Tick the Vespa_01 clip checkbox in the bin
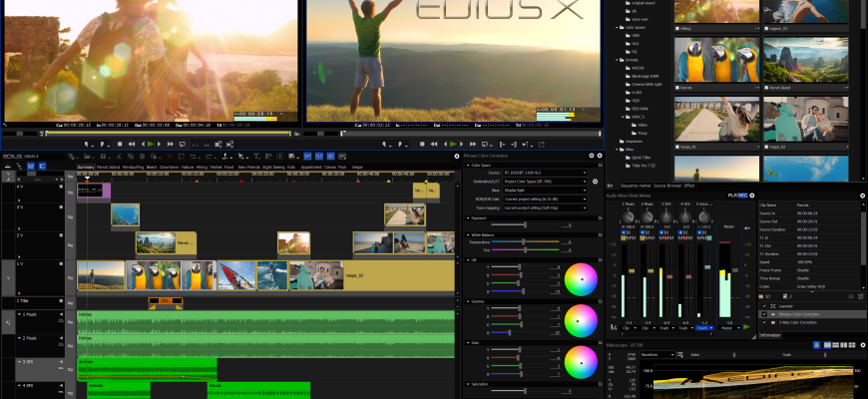The height and width of the screenshot is (399, 868). pyautogui.click(x=677, y=148)
